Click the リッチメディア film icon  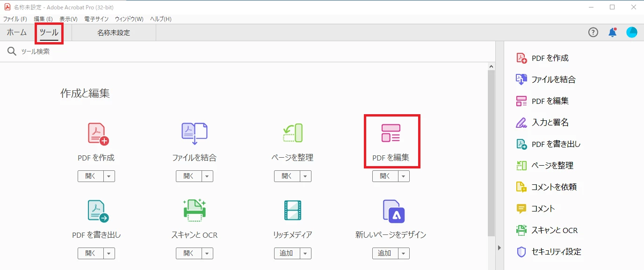[293, 211]
